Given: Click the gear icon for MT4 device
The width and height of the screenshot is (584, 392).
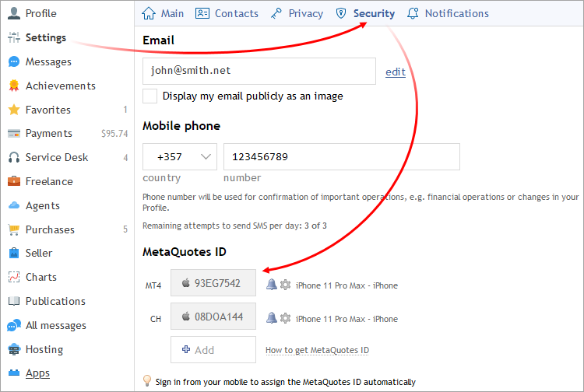Looking at the screenshot, I should point(285,285).
